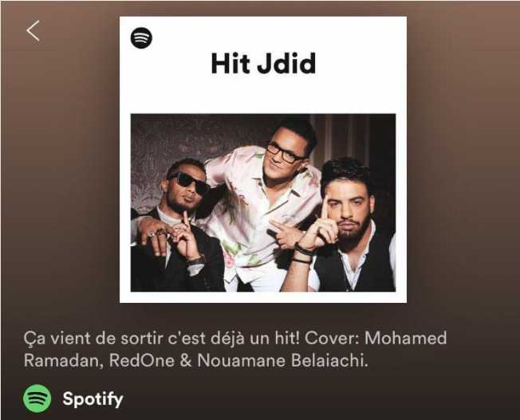
Task: Click the blank white area beneath Hit Jdid
Action: coord(263,95)
